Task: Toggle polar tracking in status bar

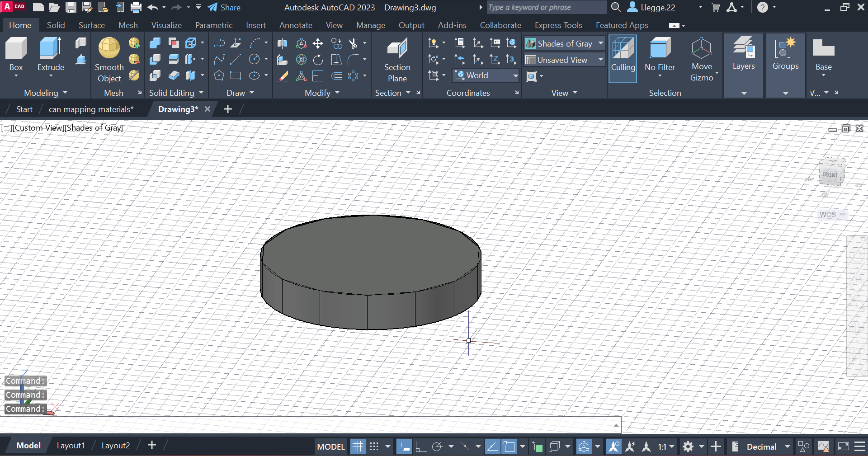Action: [437, 447]
